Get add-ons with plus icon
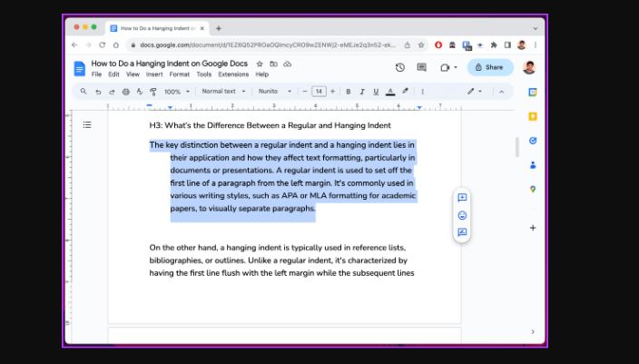This screenshot has height=364, width=639. point(533,228)
